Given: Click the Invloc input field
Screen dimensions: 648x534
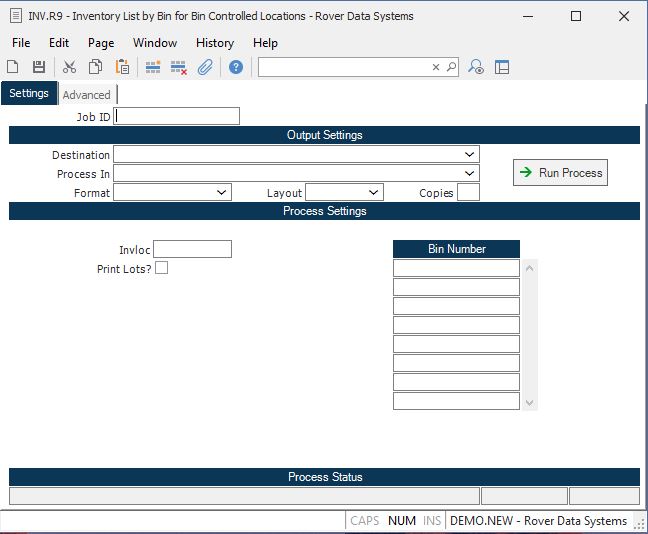Looking at the screenshot, I should click(x=192, y=249).
